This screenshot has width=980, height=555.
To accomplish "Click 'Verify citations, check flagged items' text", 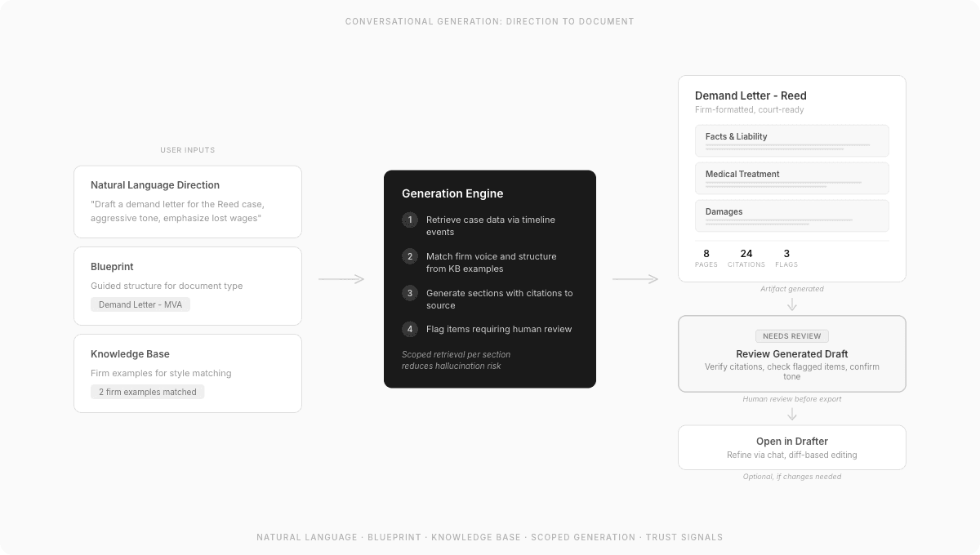I will (x=792, y=371).
